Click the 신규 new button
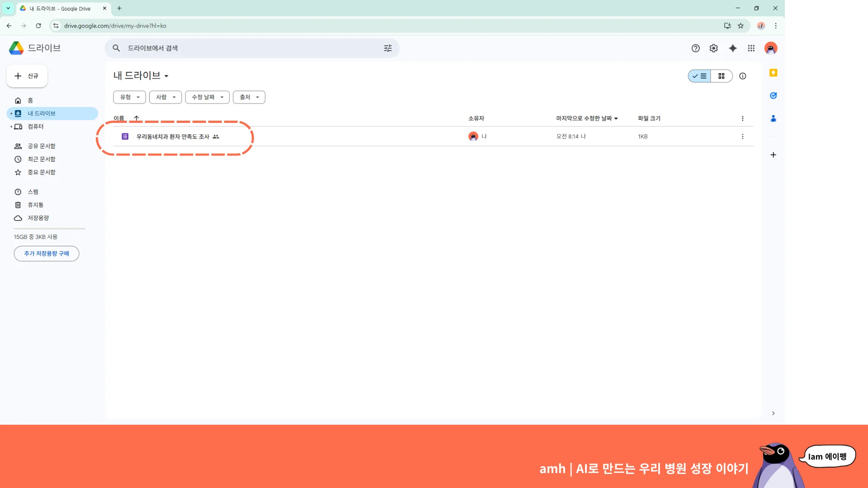868x488 pixels. pyautogui.click(x=27, y=76)
